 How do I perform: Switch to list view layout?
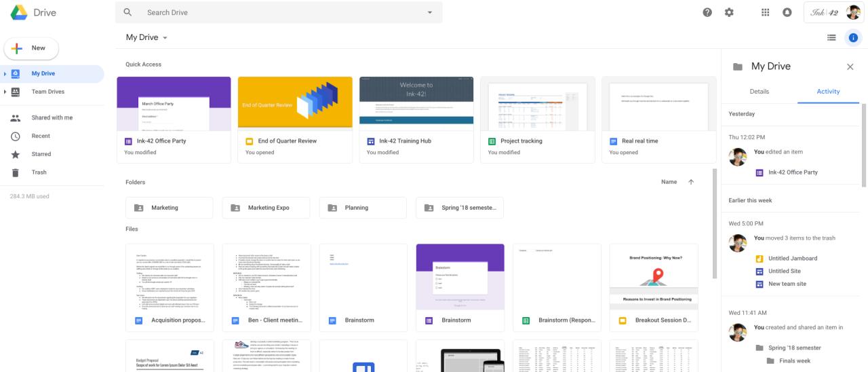coord(831,38)
